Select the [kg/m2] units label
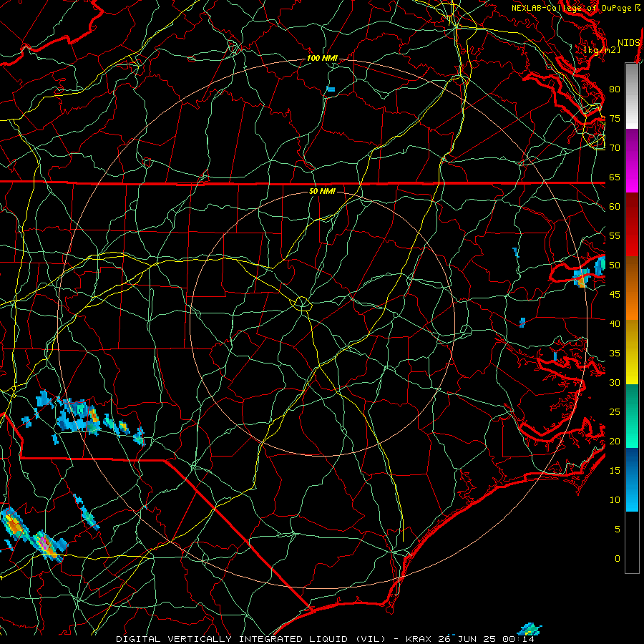The height and width of the screenshot is (644, 644). pos(602,49)
